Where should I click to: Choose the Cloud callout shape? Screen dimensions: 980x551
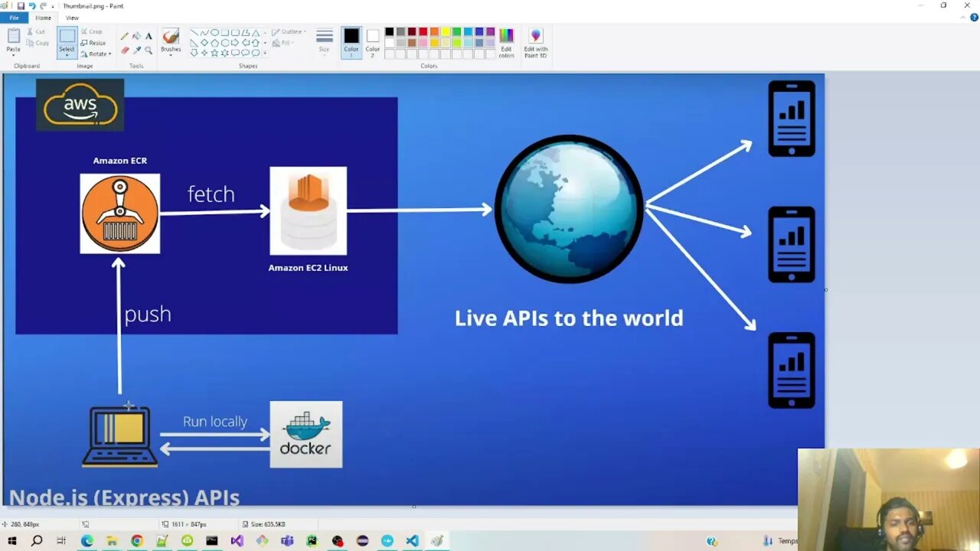(255, 53)
